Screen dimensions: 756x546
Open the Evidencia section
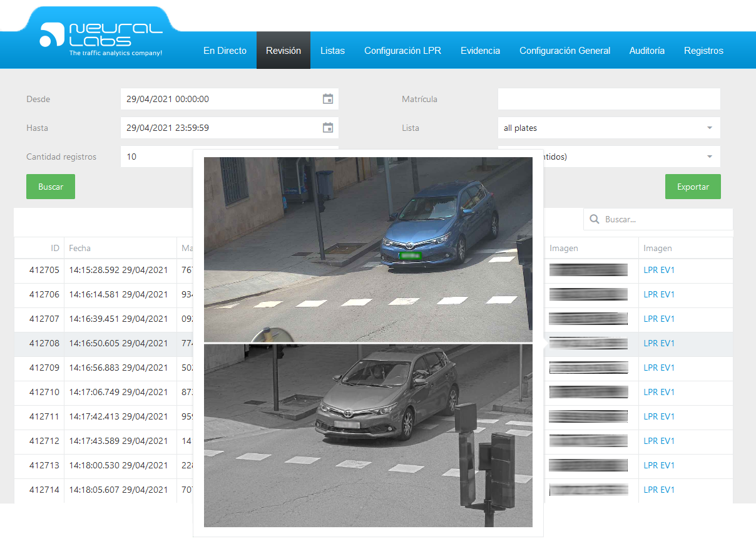(480, 51)
